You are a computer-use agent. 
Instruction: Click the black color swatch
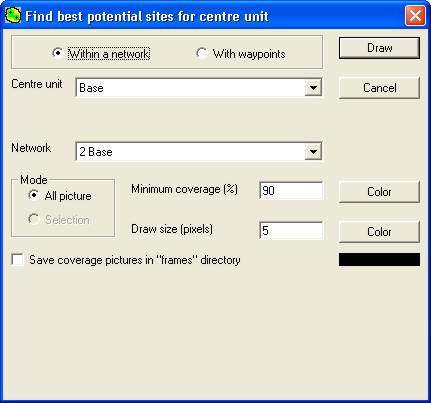tap(379, 260)
